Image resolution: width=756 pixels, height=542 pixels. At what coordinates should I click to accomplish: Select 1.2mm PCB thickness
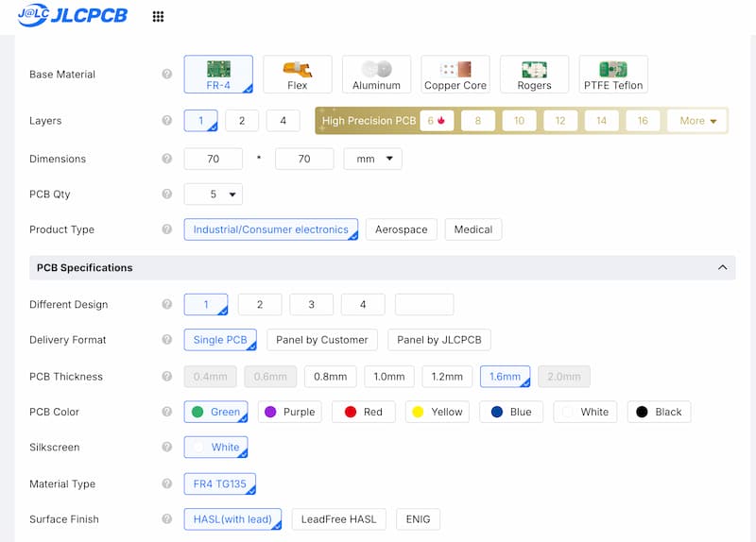tap(447, 376)
